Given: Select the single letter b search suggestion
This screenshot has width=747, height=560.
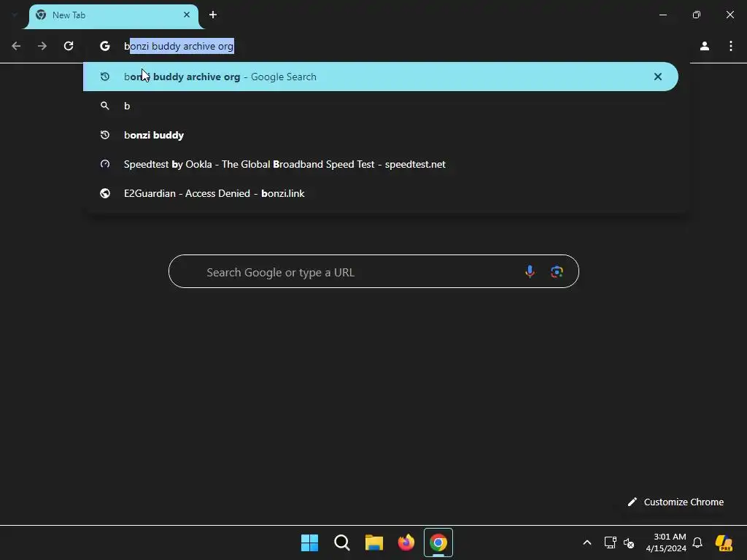Looking at the screenshot, I should tap(381, 106).
